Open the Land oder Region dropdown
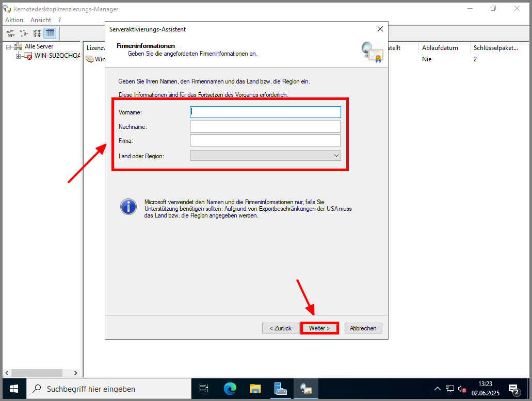This screenshot has width=532, height=401. click(265, 155)
